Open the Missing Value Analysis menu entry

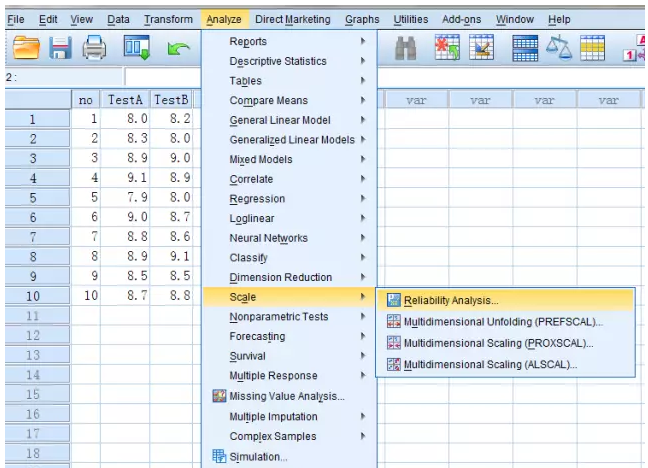pyautogui.click(x=286, y=396)
